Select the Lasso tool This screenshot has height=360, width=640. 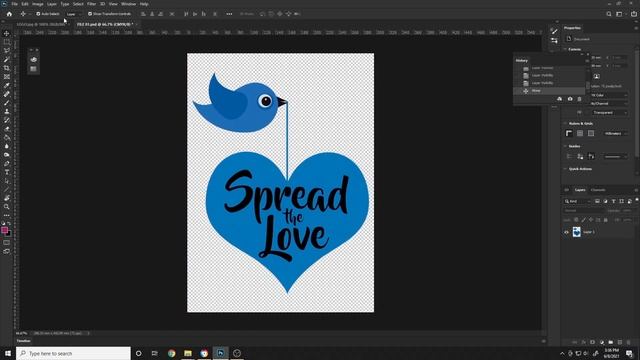pos(7,51)
